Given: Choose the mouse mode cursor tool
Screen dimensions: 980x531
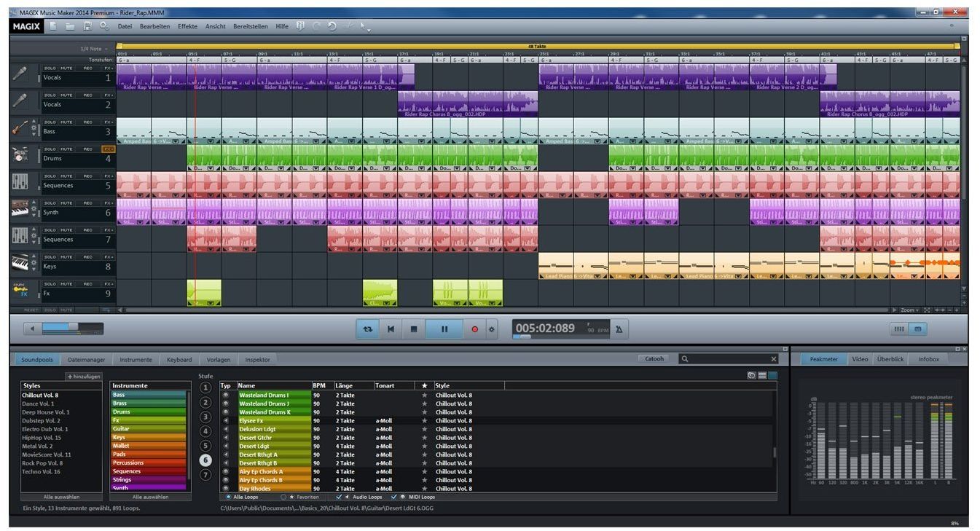Looking at the screenshot, I should 364,28.
